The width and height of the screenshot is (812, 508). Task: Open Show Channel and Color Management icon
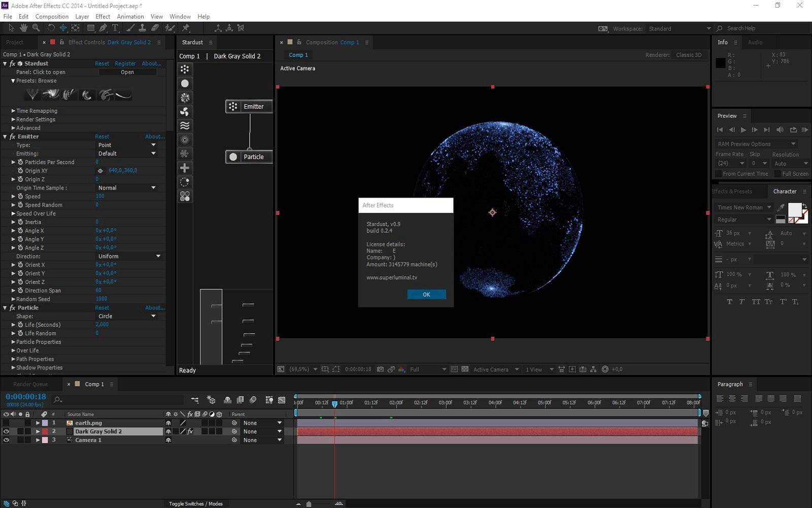pos(401,369)
